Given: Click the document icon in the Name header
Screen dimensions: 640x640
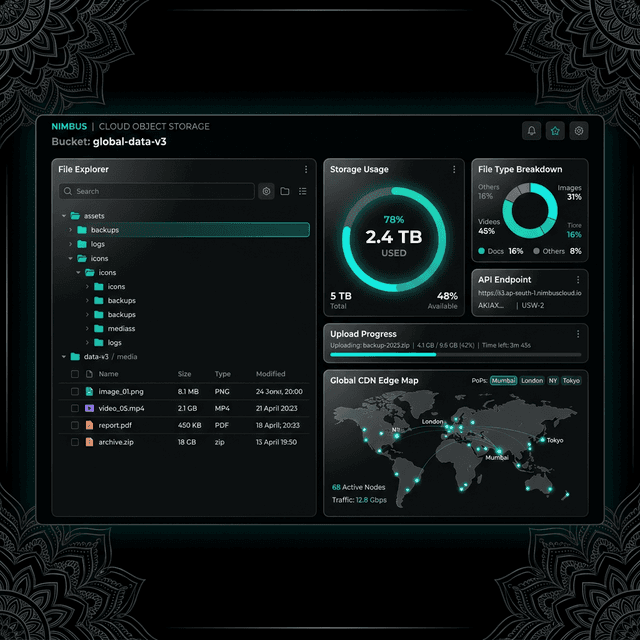Looking at the screenshot, I should (89, 374).
